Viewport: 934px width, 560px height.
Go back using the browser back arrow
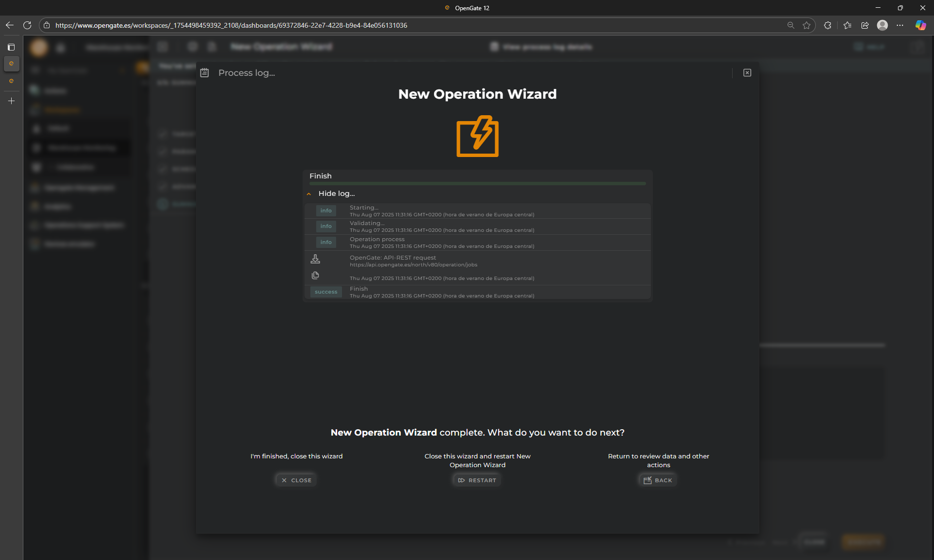click(x=10, y=25)
